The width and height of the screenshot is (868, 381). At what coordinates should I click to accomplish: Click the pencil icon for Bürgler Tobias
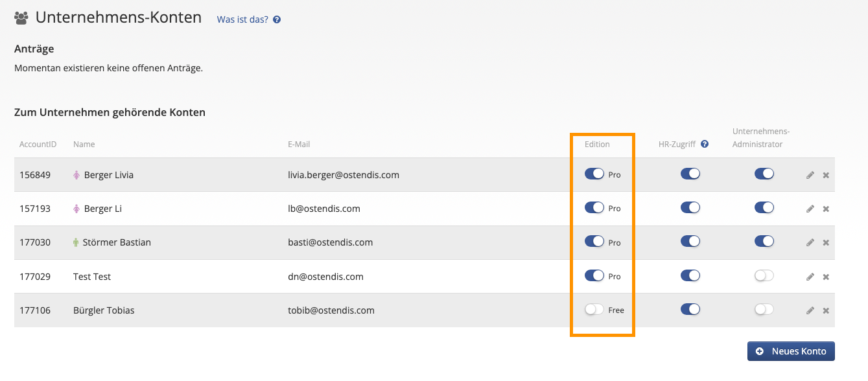click(810, 310)
